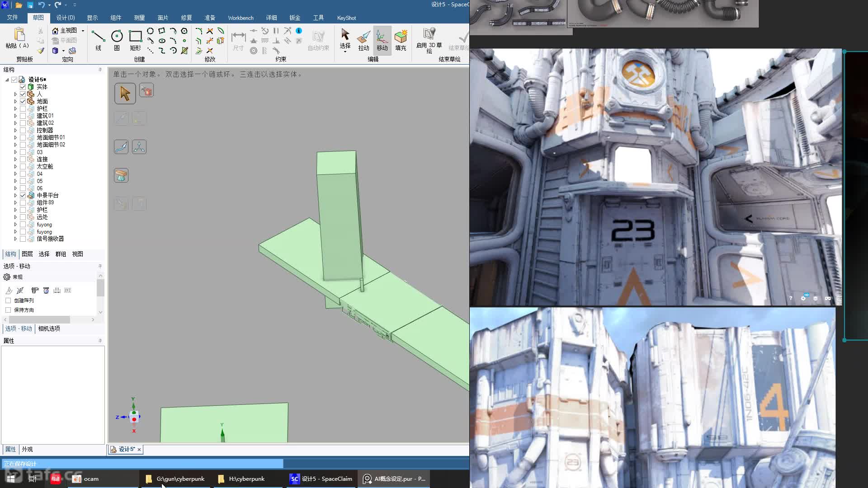Select the Line sketch tool
The image size is (868, 488).
pos(98,40)
